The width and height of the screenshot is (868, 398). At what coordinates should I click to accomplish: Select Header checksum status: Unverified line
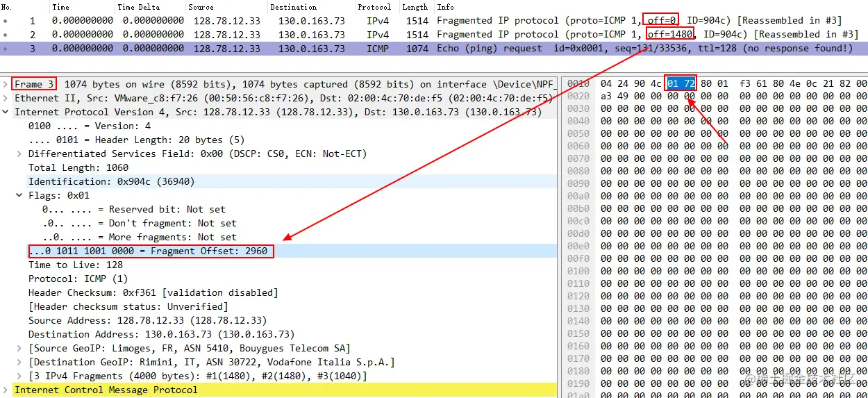coord(128,306)
